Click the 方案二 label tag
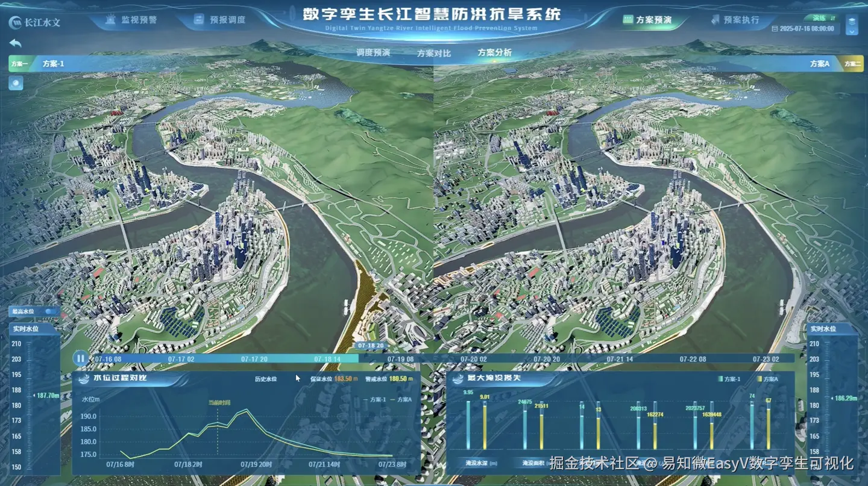The width and height of the screenshot is (868, 486). (x=852, y=63)
